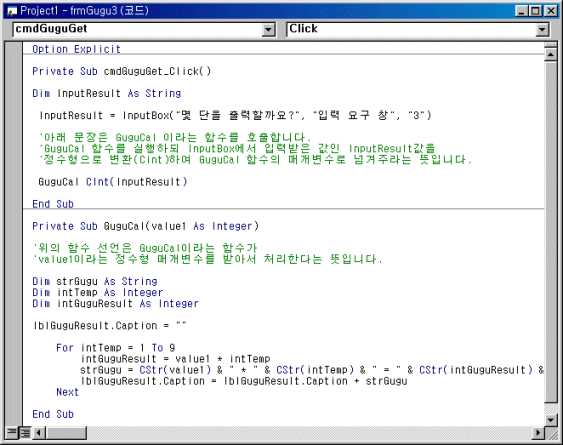
Task: Click the Project1 form icon in title bar
Action: click(x=11, y=11)
